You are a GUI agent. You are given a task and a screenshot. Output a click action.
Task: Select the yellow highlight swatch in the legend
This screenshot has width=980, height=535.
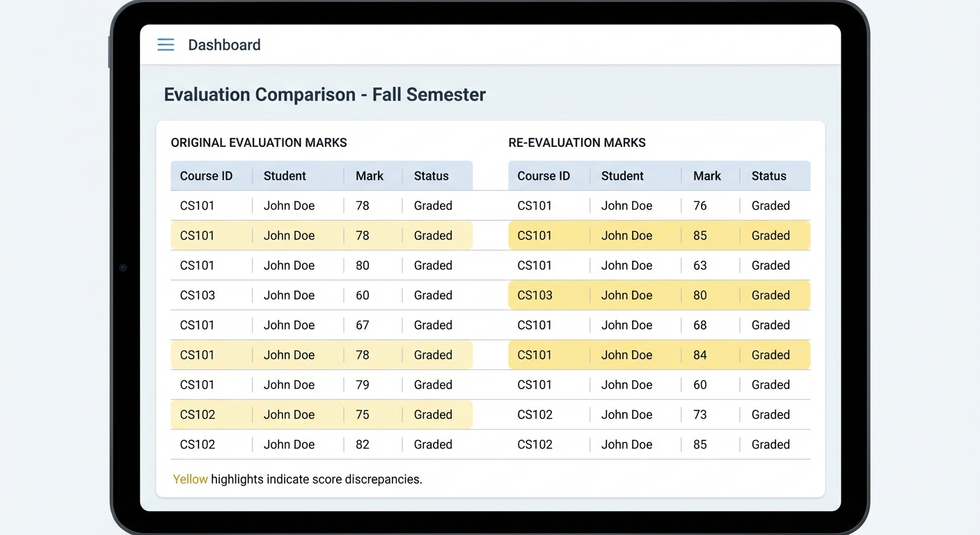(190, 479)
